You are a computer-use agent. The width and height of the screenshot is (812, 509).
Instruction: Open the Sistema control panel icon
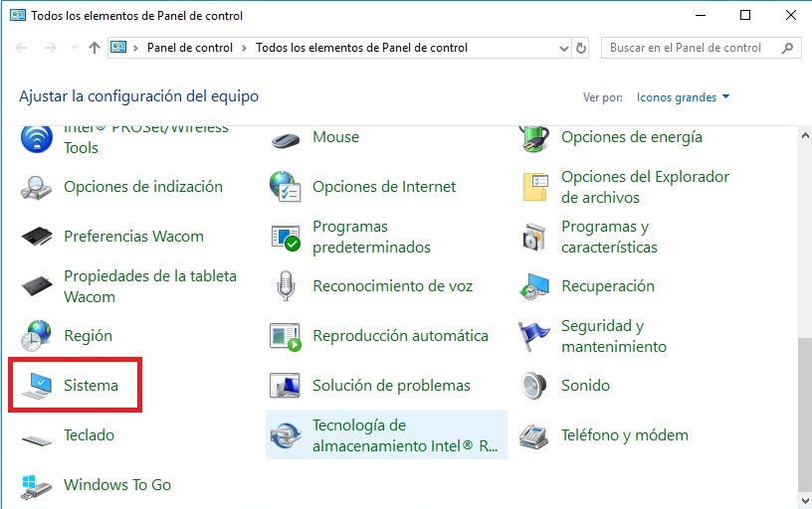[37, 386]
